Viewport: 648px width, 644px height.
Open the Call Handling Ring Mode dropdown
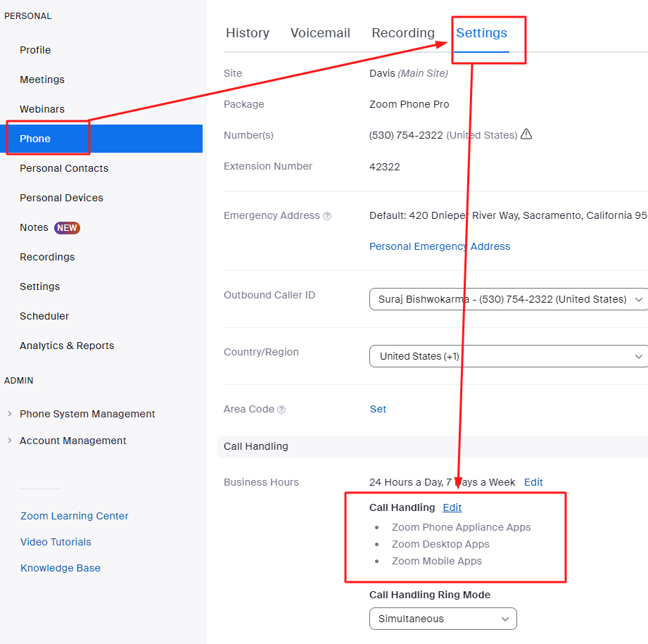pos(504,619)
